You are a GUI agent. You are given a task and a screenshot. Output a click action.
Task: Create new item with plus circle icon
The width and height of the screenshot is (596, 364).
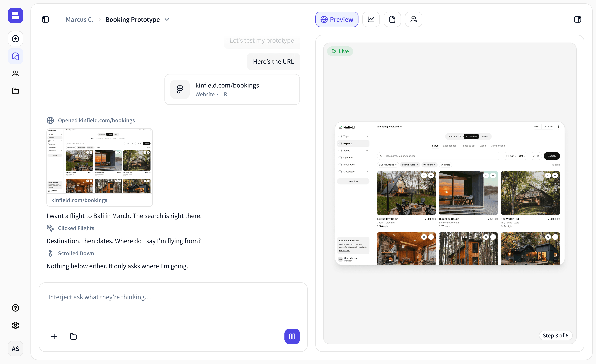(x=15, y=39)
